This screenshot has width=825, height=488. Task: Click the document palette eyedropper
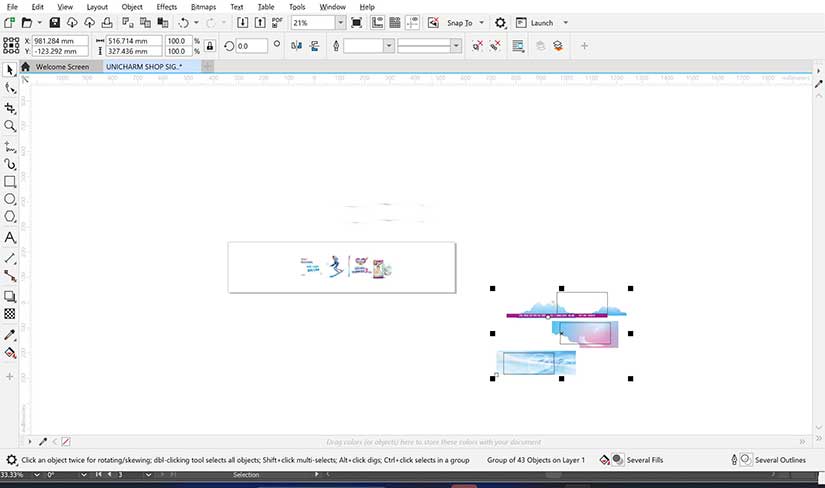[43, 442]
